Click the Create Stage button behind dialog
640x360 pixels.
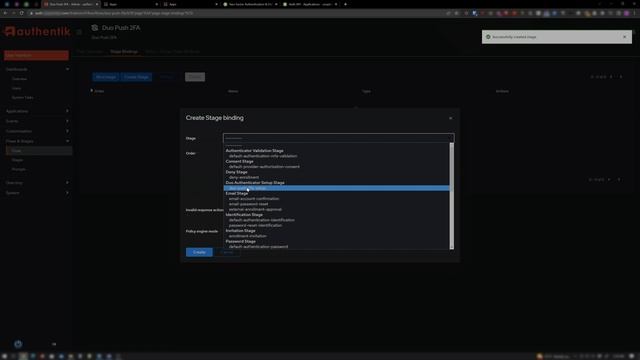(136, 77)
